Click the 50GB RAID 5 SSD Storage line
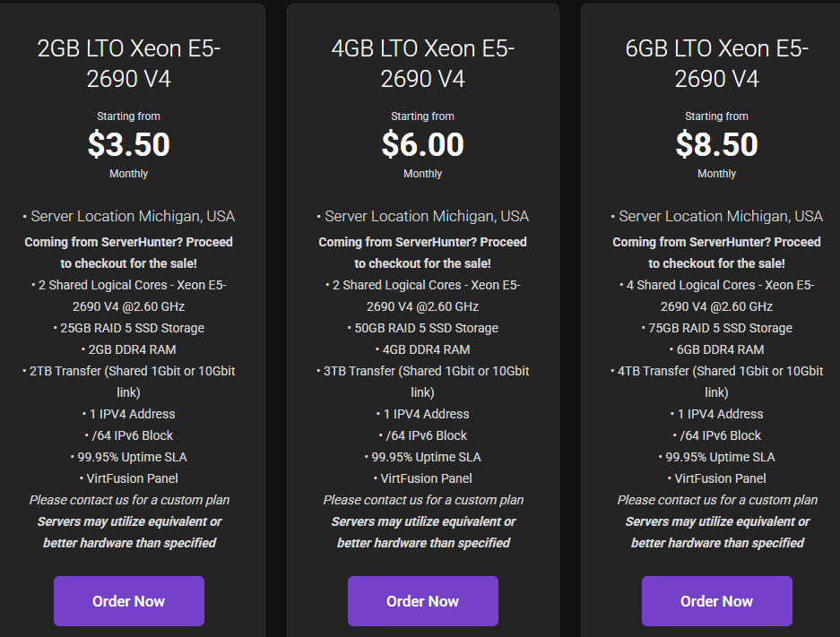840x637 pixels. (x=422, y=328)
